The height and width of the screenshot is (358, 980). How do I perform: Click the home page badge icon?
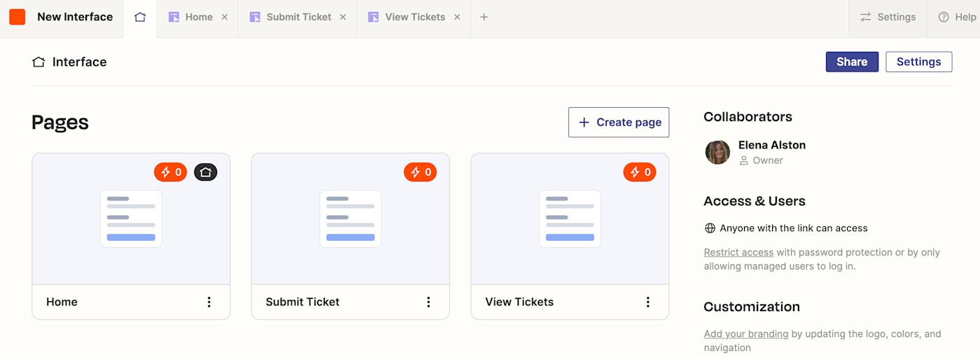(x=206, y=172)
